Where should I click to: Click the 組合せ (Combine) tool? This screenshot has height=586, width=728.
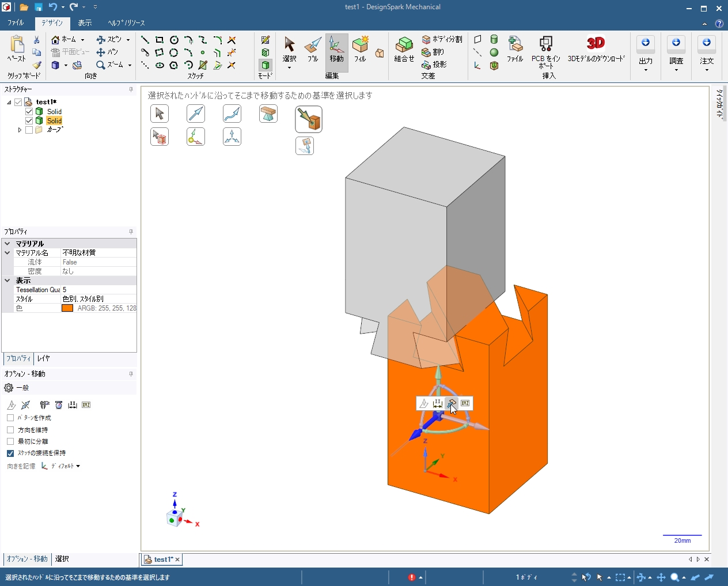tap(404, 48)
